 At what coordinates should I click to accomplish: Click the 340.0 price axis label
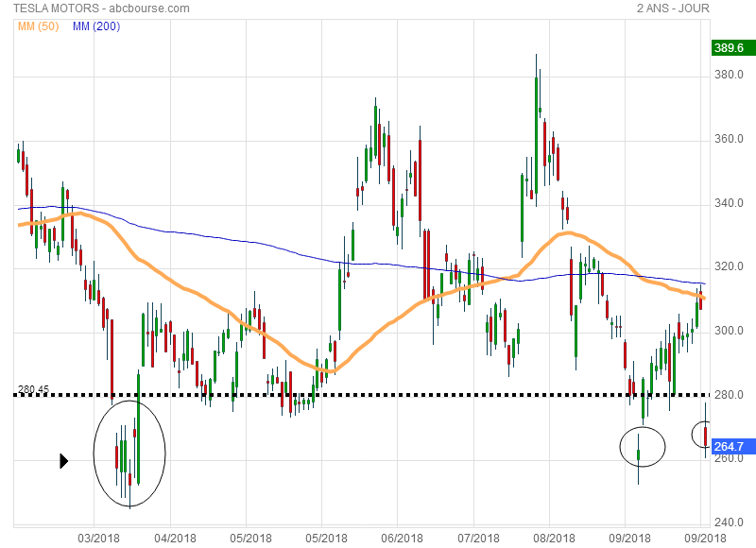729,203
